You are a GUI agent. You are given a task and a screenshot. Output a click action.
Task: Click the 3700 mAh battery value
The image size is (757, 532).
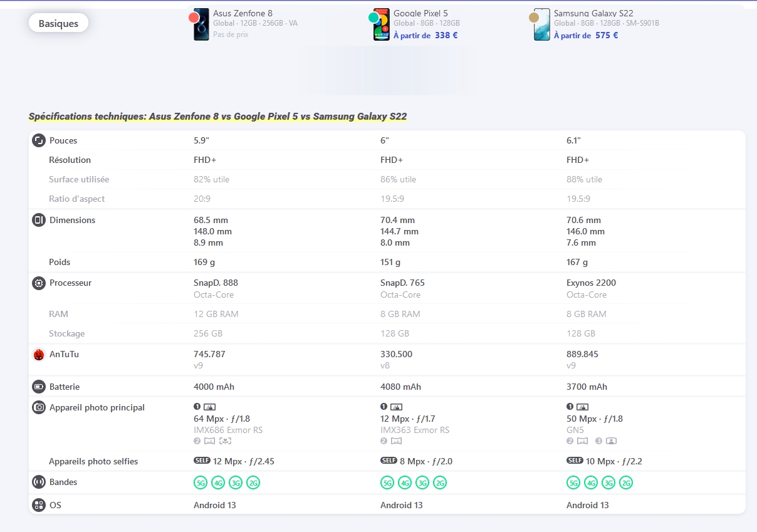pyautogui.click(x=587, y=387)
